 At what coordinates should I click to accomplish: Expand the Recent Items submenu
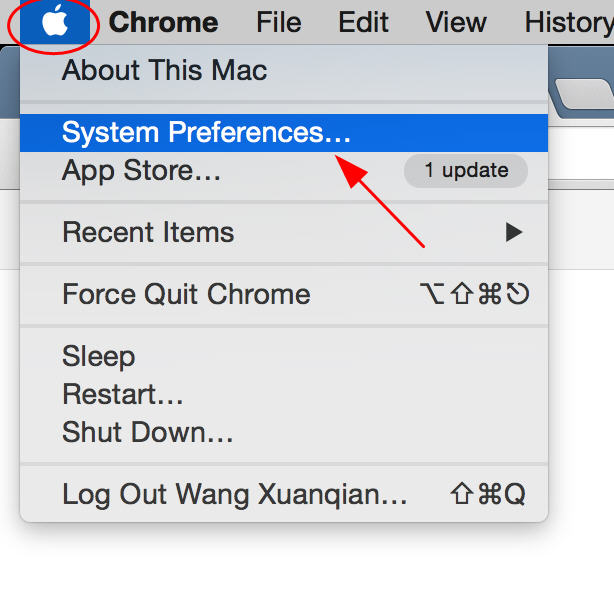point(284,233)
